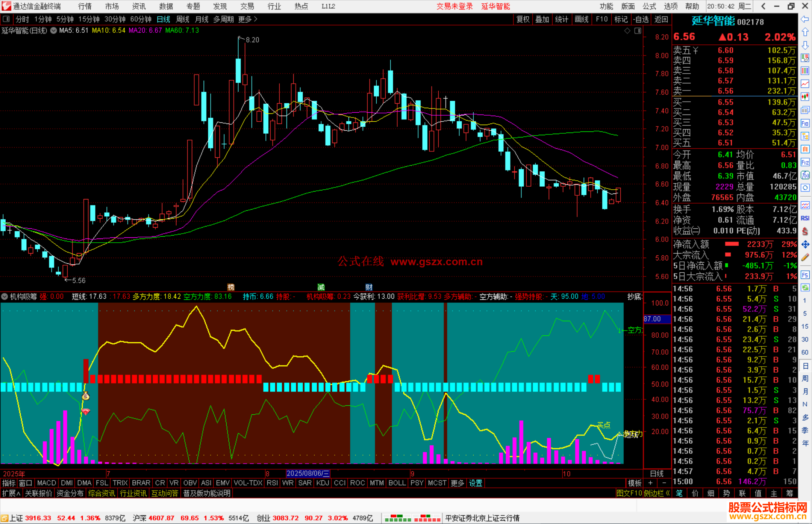
Task: Expand the 更多 periods dropdown
Action: click(248, 19)
